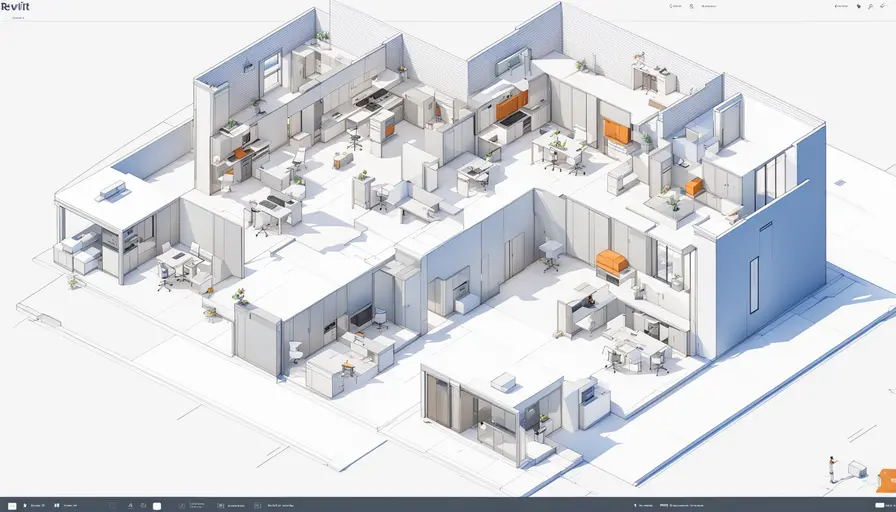The image size is (896, 512).
Task: Click the magnifier search icon in top bar
Action: click(871, 6)
